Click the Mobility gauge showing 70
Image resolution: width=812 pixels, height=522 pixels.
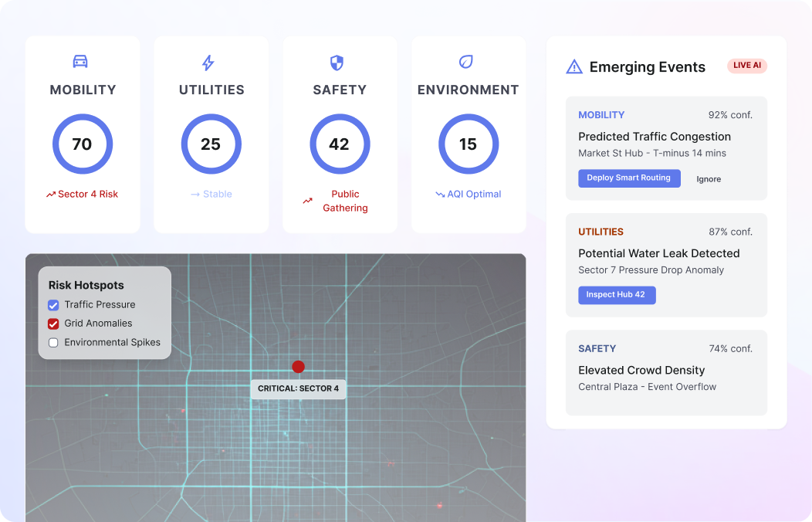click(83, 144)
